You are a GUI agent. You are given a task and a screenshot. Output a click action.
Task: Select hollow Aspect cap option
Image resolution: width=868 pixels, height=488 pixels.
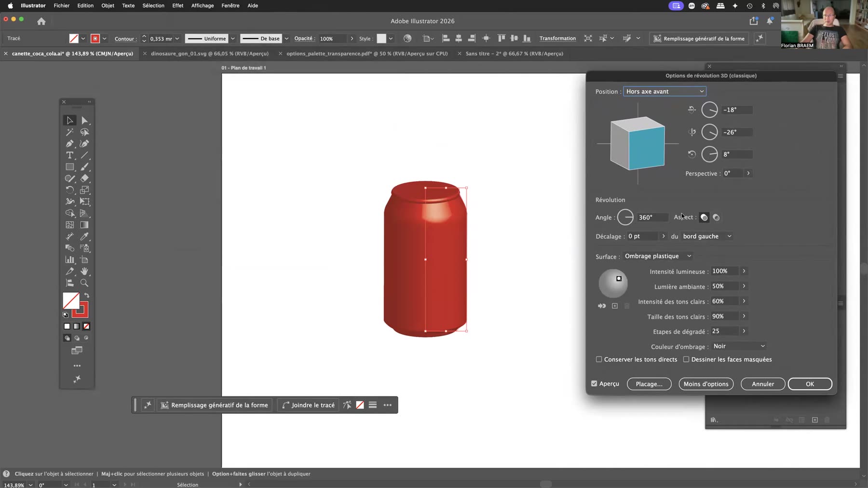click(x=717, y=217)
